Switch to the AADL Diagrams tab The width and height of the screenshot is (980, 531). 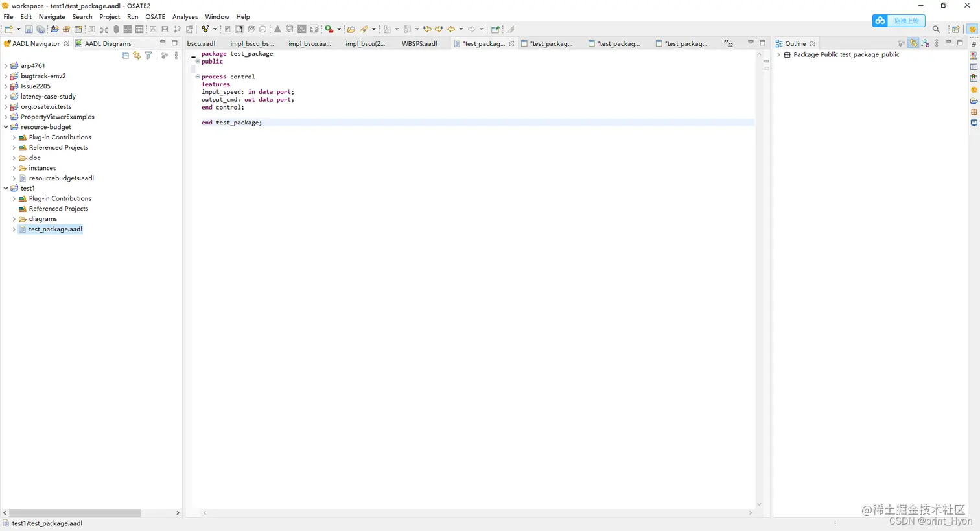[103, 43]
